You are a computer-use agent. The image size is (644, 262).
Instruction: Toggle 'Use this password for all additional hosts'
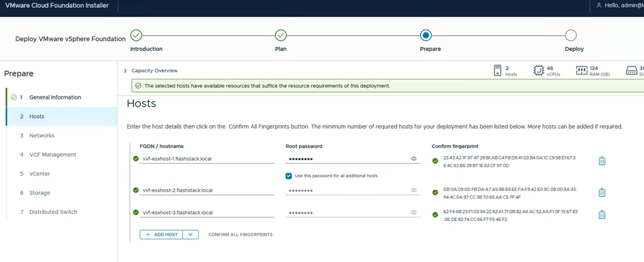[289, 176]
